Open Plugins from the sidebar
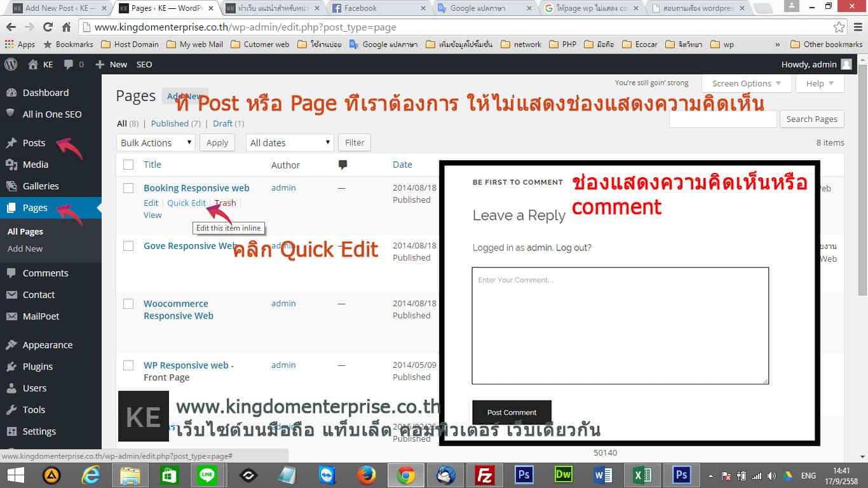This screenshot has height=488, width=868. [x=37, y=367]
